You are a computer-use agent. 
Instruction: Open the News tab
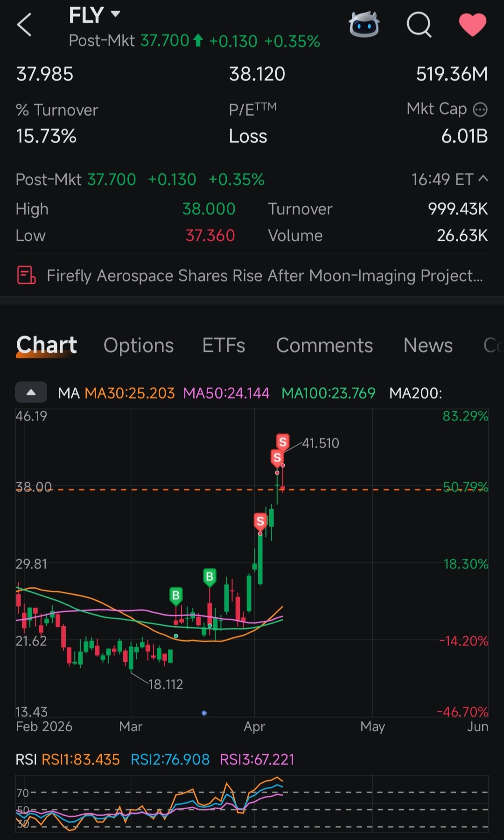pyautogui.click(x=428, y=346)
